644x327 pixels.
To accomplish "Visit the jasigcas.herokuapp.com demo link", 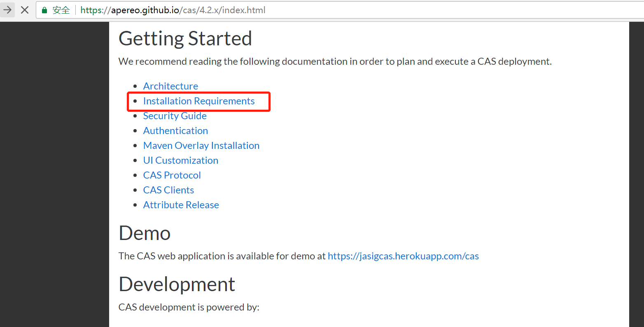I will click(403, 256).
